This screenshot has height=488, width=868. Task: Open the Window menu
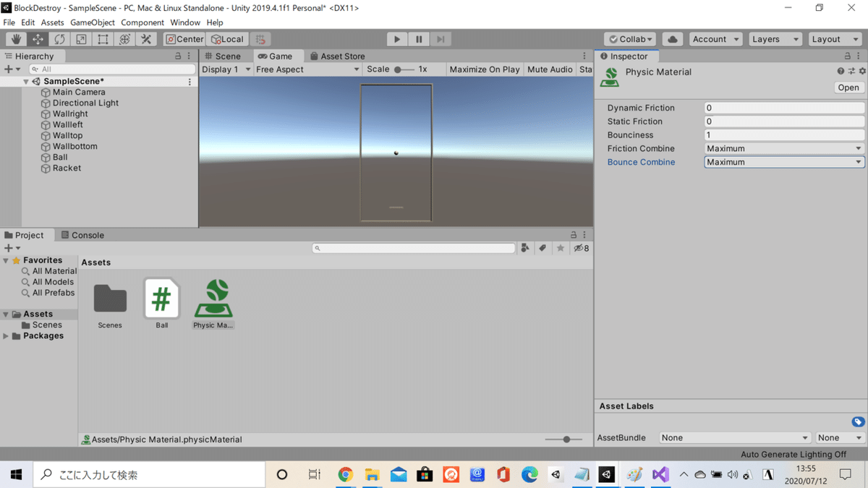185,22
